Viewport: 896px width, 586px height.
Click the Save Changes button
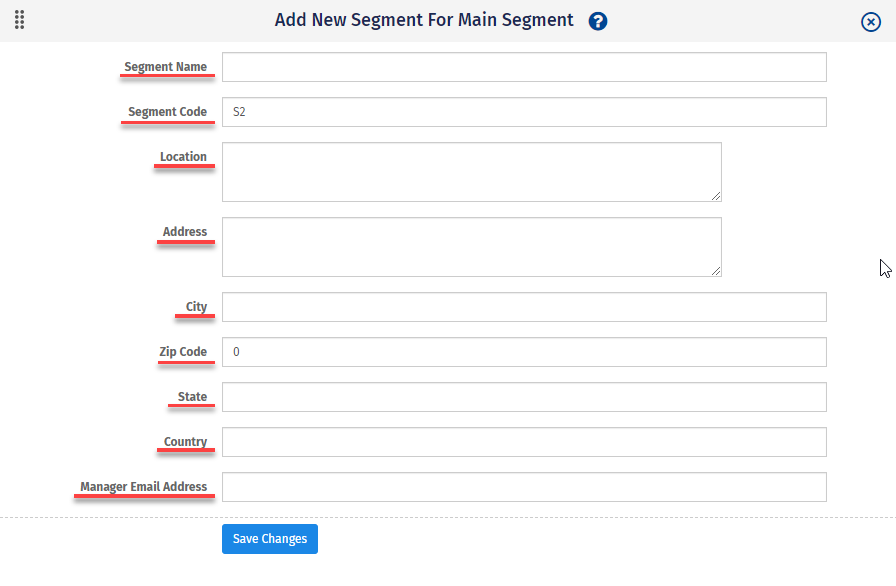269,539
